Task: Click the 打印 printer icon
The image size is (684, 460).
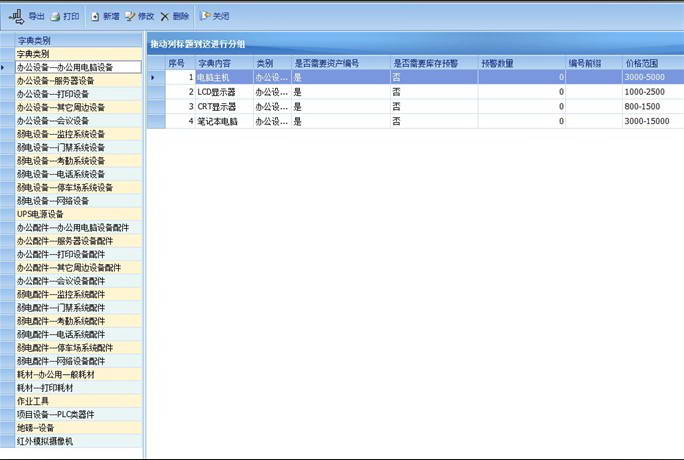Action: pyautogui.click(x=56, y=17)
